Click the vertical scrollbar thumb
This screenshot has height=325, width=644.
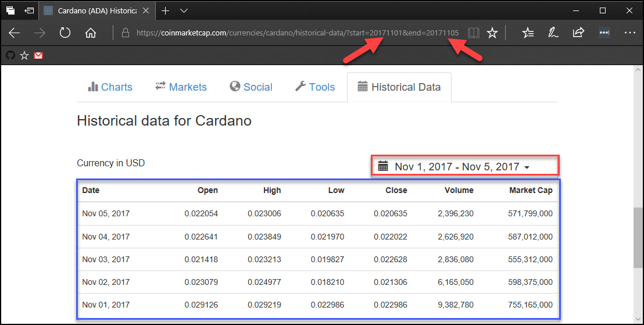(x=638, y=238)
